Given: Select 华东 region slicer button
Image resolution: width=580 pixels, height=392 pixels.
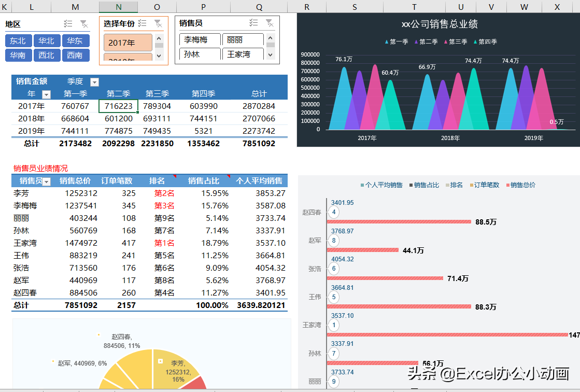Looking at the screenshot, I should (76, 41).
